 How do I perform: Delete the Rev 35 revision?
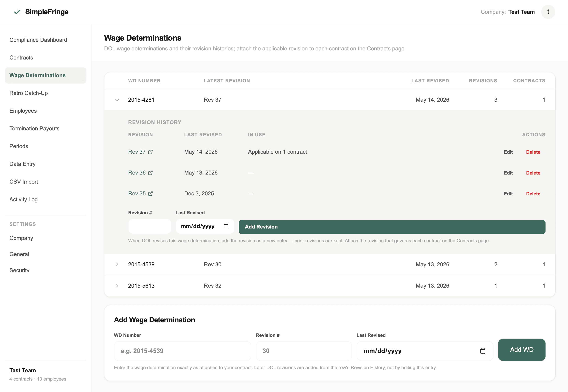533,194
